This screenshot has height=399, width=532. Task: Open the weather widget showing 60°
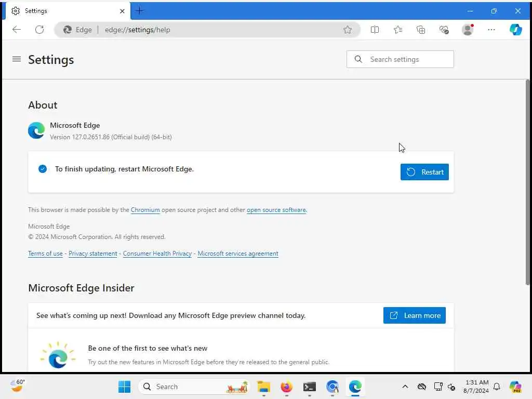[17, 386]
